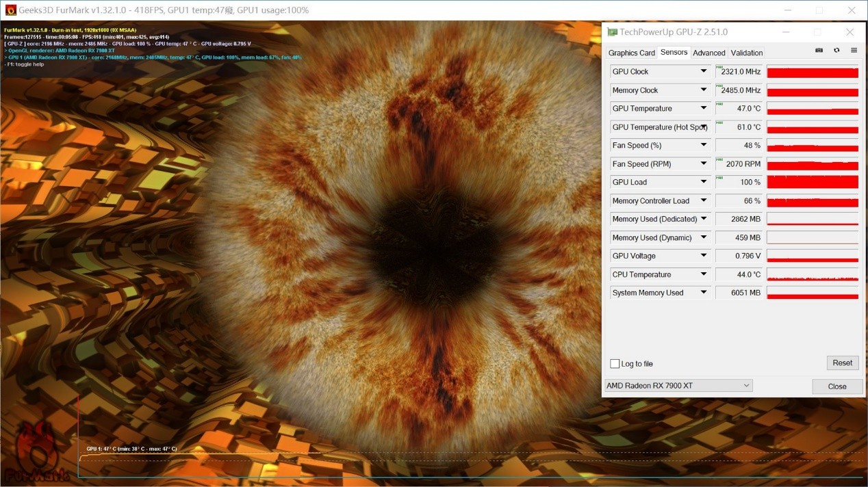Click the 2321.0 MHz GPU Clock value
Image resolution: width=868 pixels, height=487 pixels.
739,71
